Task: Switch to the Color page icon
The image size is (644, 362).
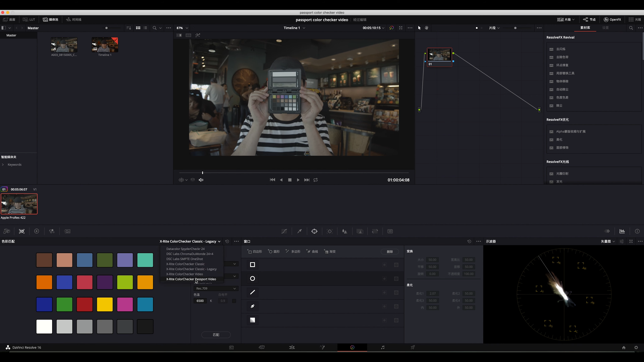Action: point(352,348)
